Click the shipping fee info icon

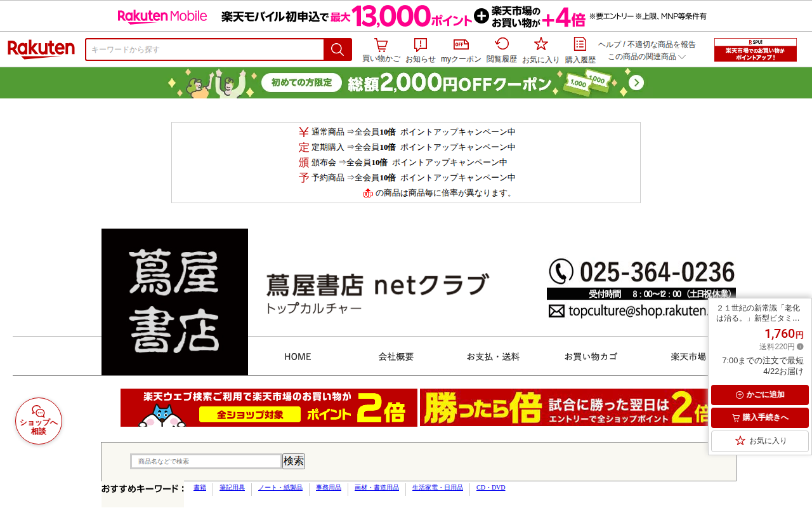(800, 347)
